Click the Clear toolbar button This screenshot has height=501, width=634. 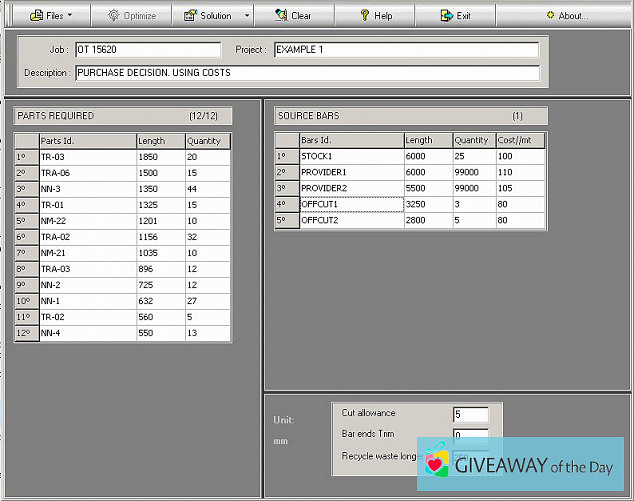pyautogui.click(x=292, y=15)
